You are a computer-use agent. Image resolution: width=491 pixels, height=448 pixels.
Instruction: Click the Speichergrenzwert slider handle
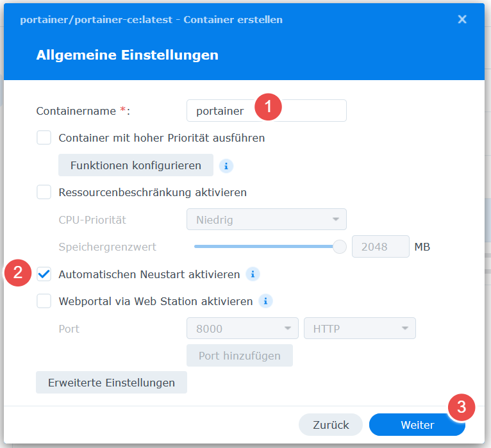[x=340, y=247]
